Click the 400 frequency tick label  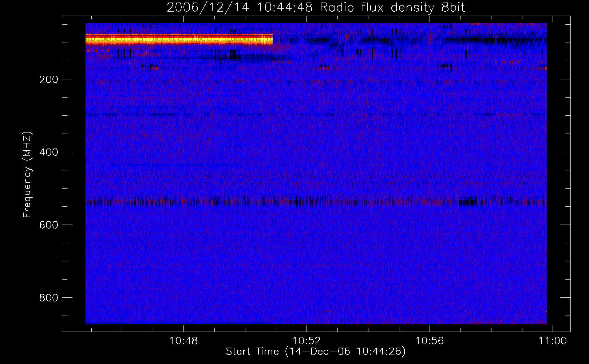[x=49, y=152]
